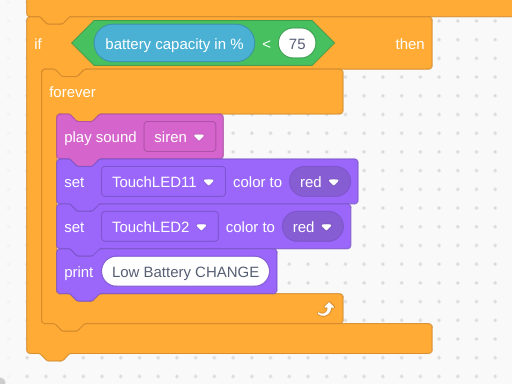Select the play sound block

pyautogui.click(x=100, y=137)
